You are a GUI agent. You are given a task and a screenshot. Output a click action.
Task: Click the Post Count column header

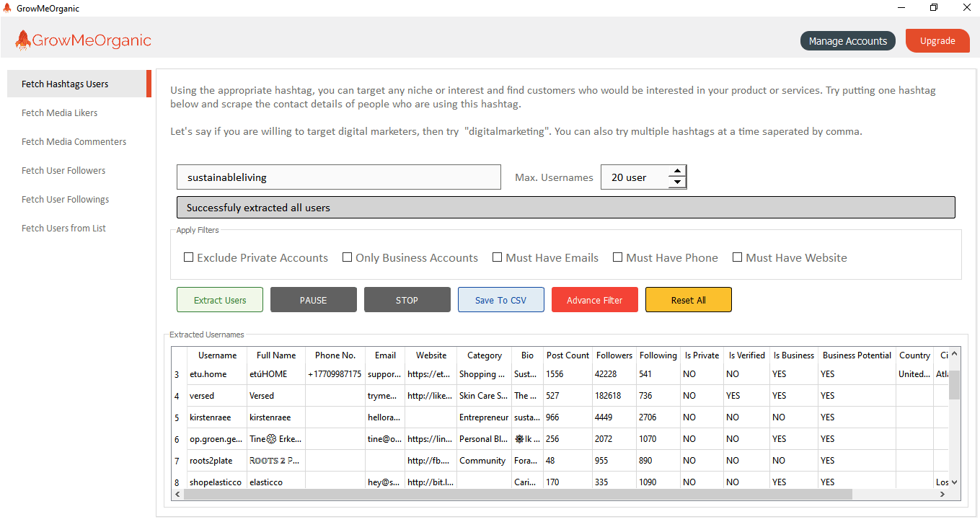568,355
